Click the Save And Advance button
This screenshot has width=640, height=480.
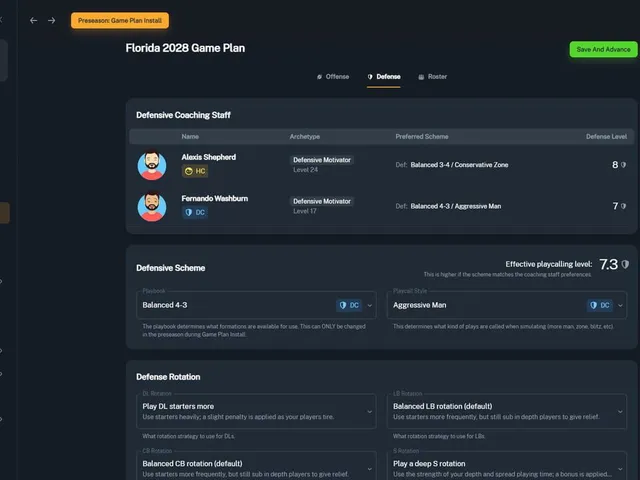[x=603, y=49]
